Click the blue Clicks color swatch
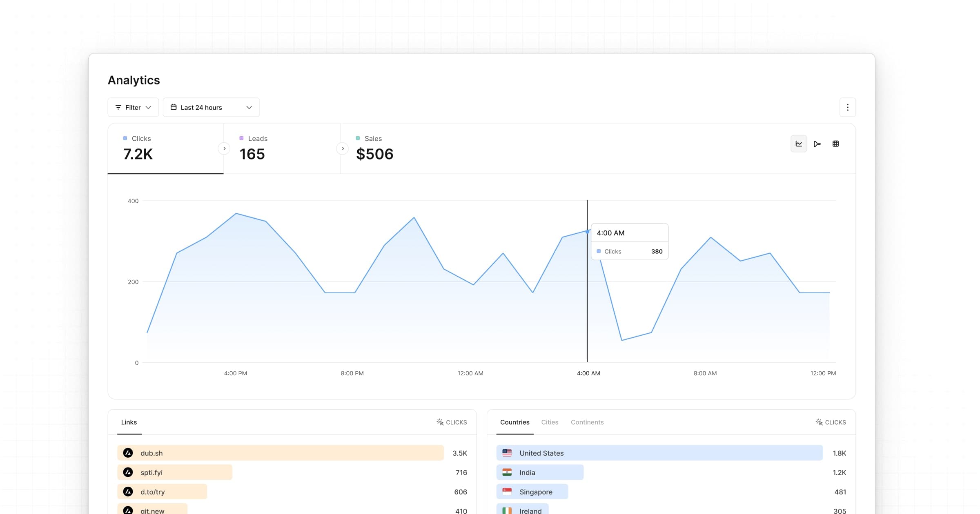 coord(125,138)
